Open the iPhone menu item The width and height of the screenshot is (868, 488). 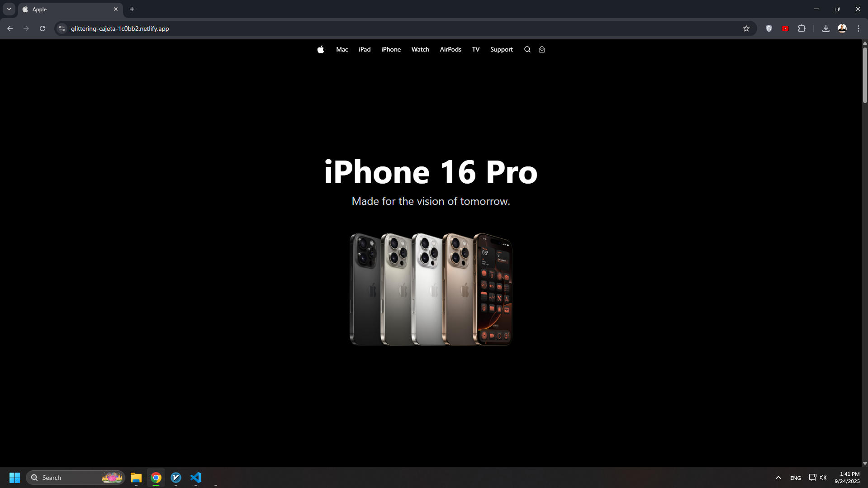tap(391, 50)
